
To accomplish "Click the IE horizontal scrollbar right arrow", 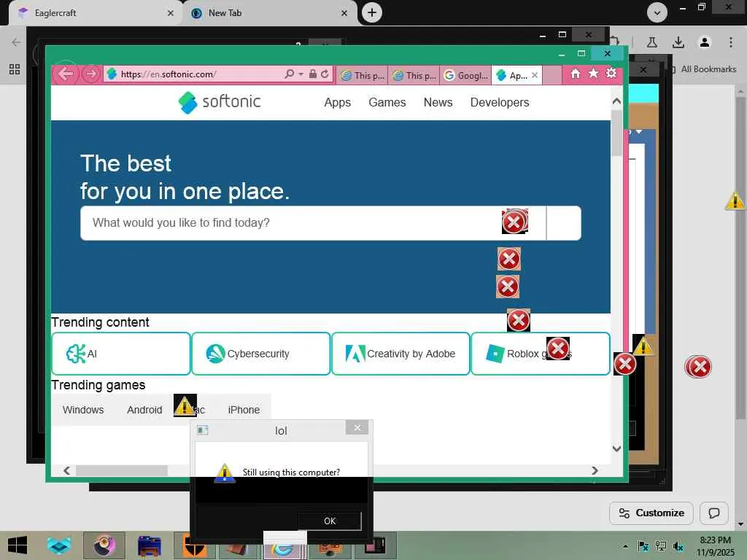I will click(x=595, y=470).
